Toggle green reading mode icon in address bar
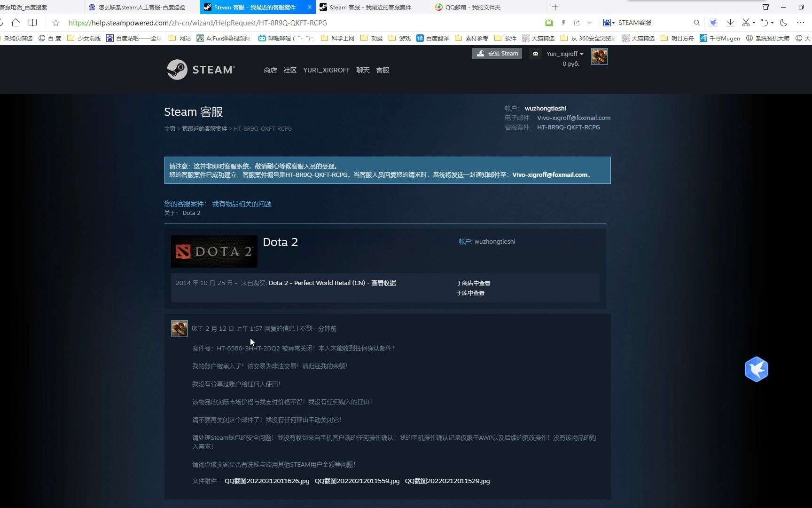 [x=549, y=23]
